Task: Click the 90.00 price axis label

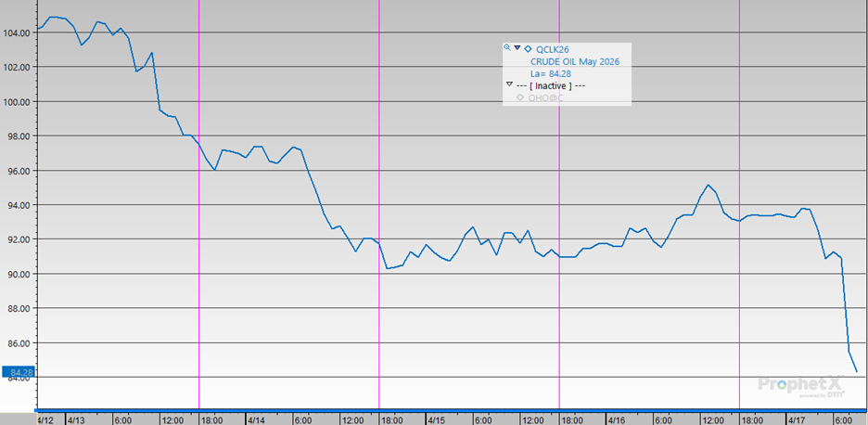Action: pos(18,275)
